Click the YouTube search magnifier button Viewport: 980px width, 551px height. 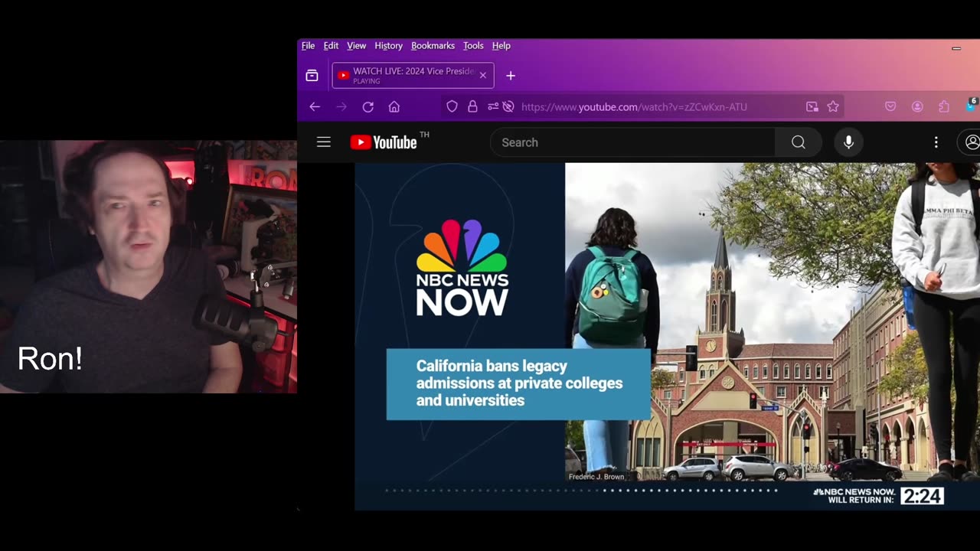[799, 142]
